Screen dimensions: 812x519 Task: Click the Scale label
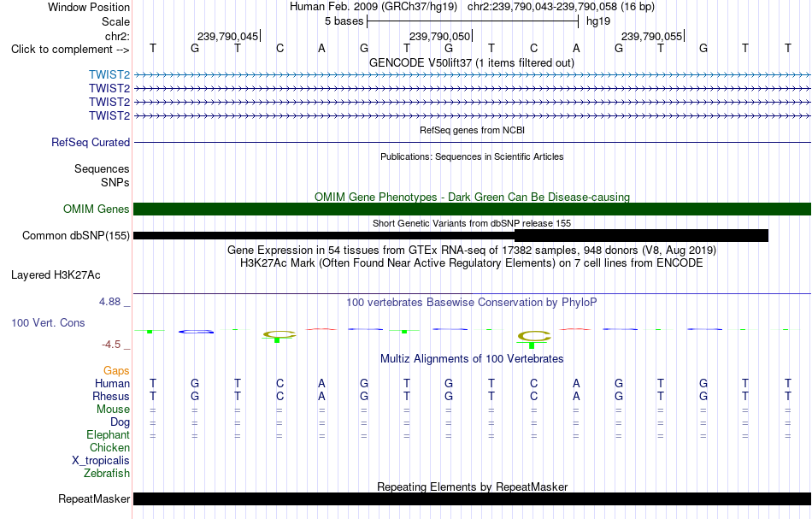coord(116,21)
